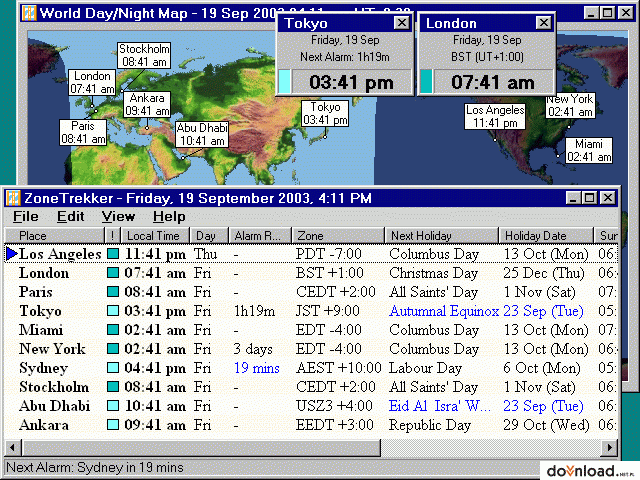Click the Los Angeles day/night color indicator

[x=113, y=254]
